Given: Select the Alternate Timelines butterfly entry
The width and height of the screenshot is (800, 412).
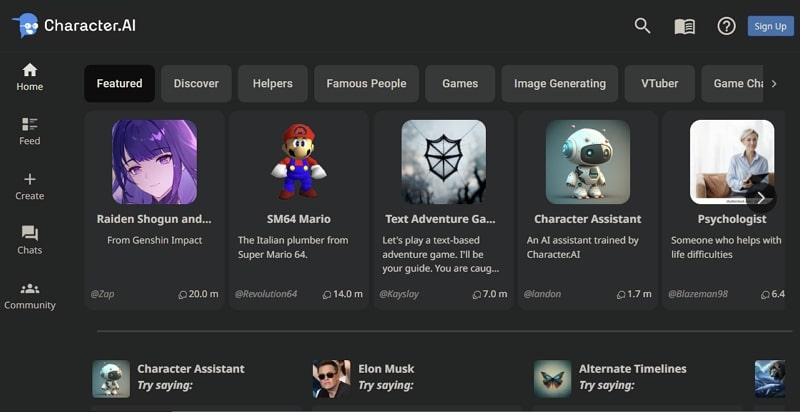Looking at the screenshot, I should (x=610, y=377).
